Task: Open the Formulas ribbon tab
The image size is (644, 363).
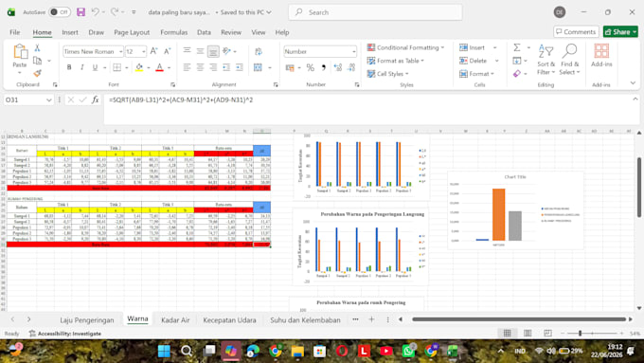Action: pyautogui.click(x=173, y=32)
